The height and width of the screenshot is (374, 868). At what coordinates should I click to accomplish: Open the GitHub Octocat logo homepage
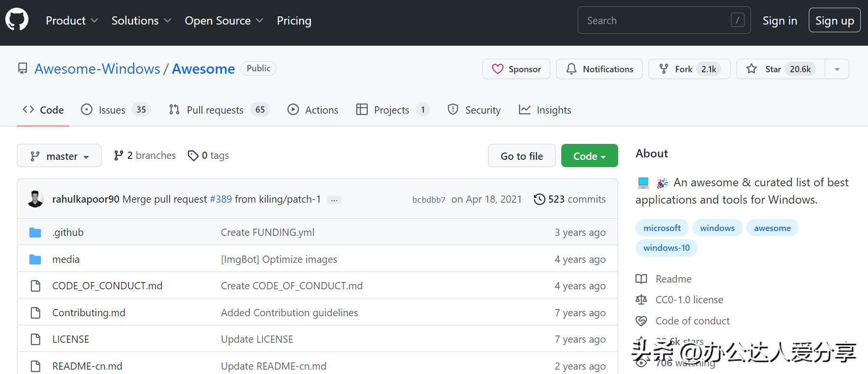click(17, 20)
